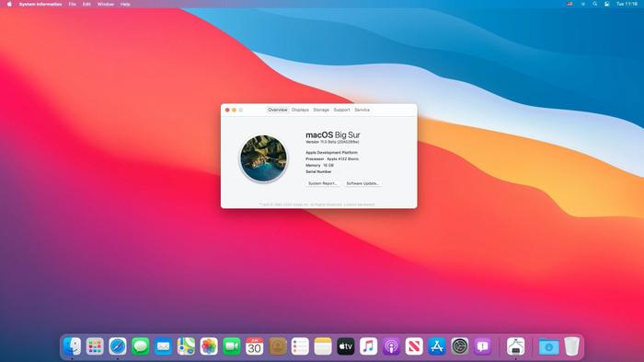Switch to the Storage tab

pyautogui.click(x=321, y=110)
